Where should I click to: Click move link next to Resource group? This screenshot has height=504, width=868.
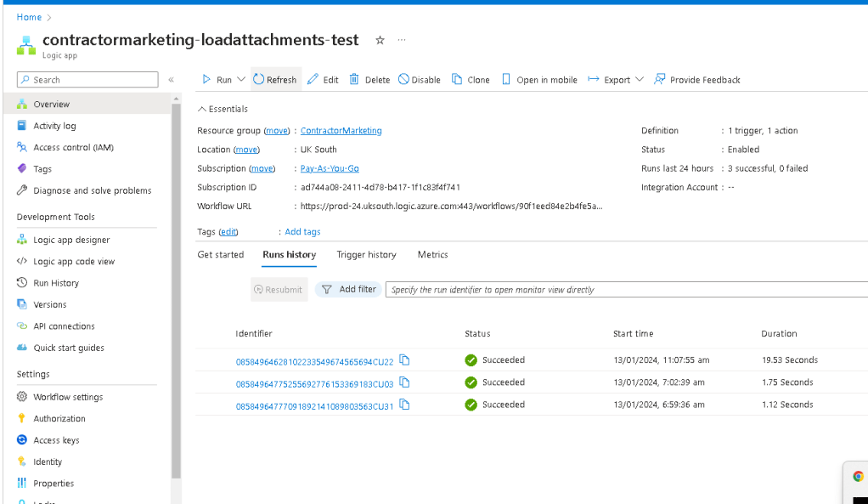pos(276,131)
